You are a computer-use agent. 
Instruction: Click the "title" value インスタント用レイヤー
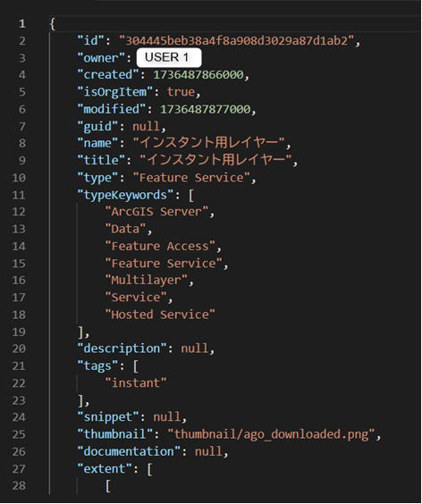tap(215, 160)
